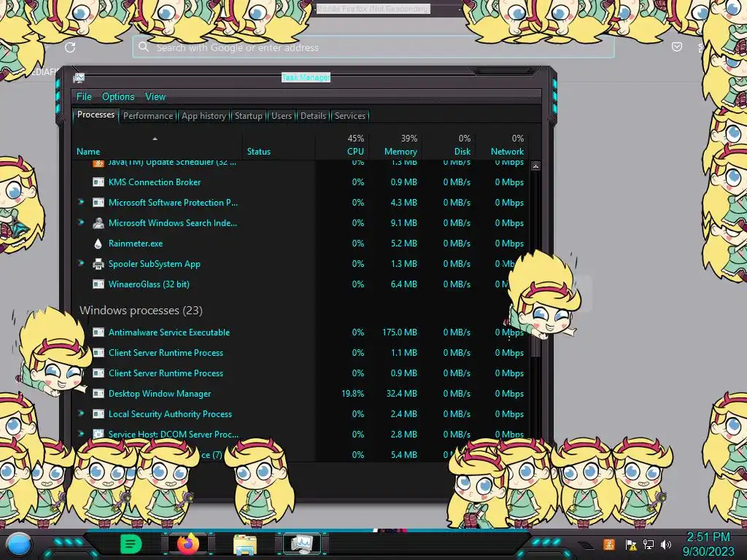Select the Processes tab
Viewport: 747px width, 560px height.
coord(96,114)
